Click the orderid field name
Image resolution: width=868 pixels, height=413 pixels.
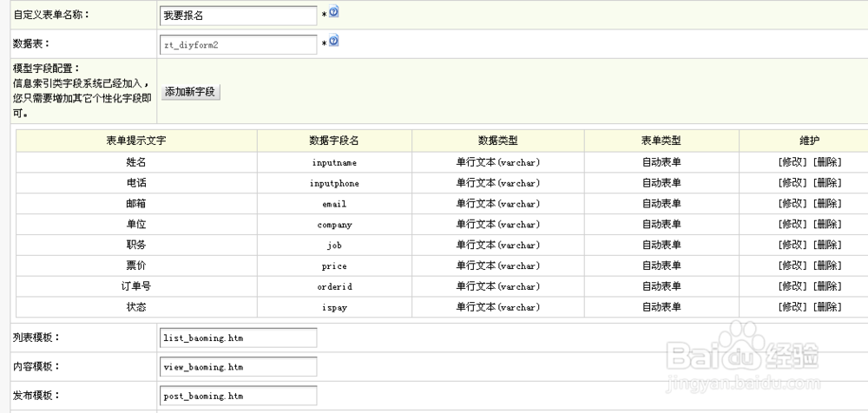[x=334, y=287]
